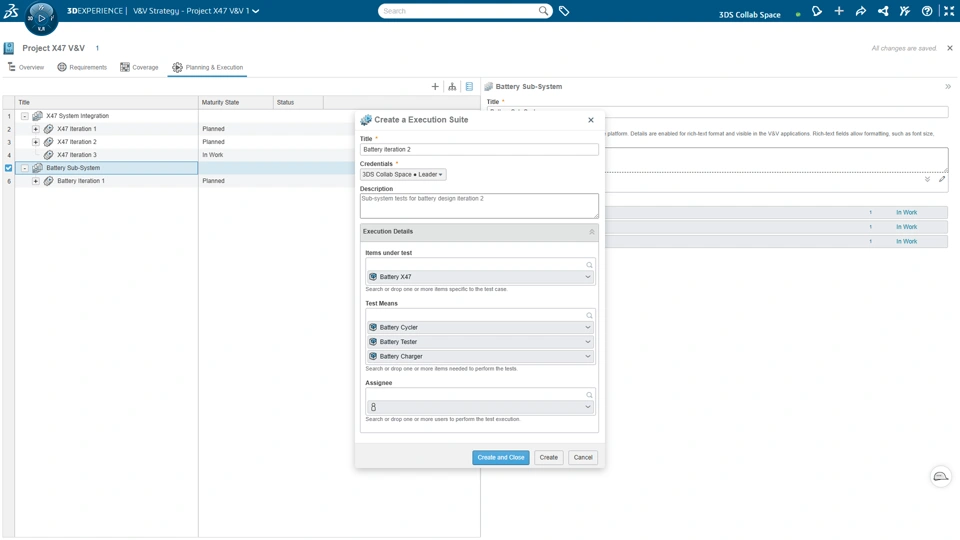Open notifications icon in top bar

(x=817, y=11)
